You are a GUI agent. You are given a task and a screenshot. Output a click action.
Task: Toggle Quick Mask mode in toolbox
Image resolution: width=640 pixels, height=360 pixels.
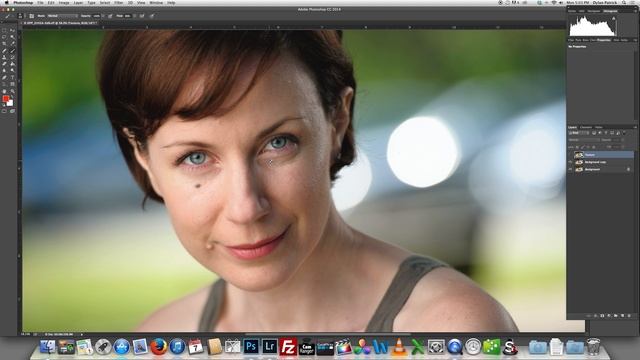click(x=4, y=111)
